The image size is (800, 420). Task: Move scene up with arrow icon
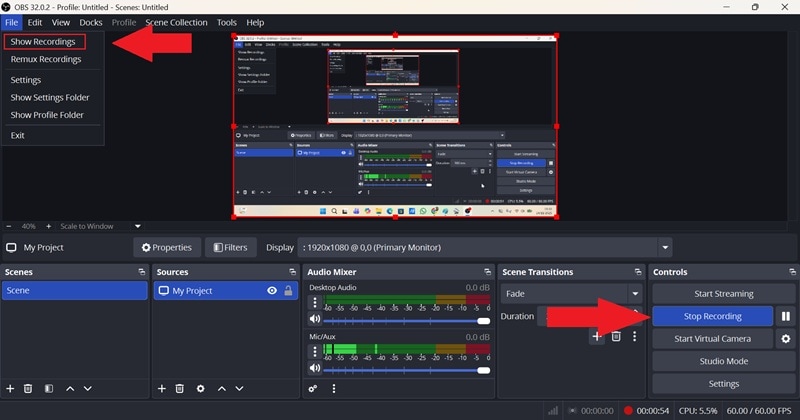[70, 388]
